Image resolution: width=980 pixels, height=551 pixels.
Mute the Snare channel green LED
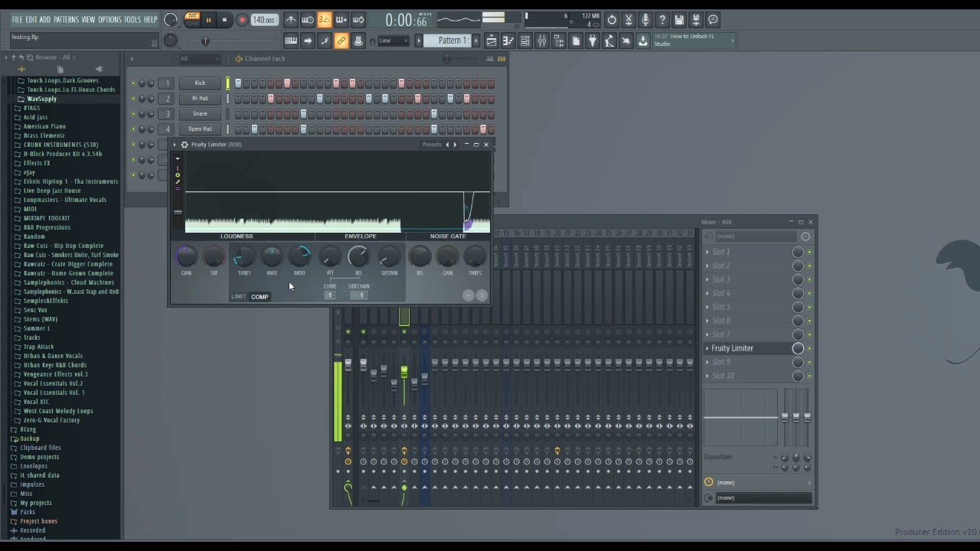point(132,114)
